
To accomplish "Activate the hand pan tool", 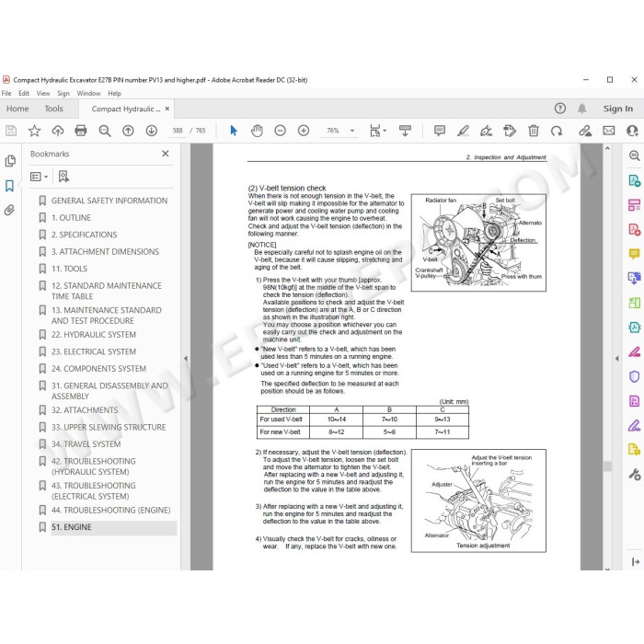I will [x=257, y=131].
